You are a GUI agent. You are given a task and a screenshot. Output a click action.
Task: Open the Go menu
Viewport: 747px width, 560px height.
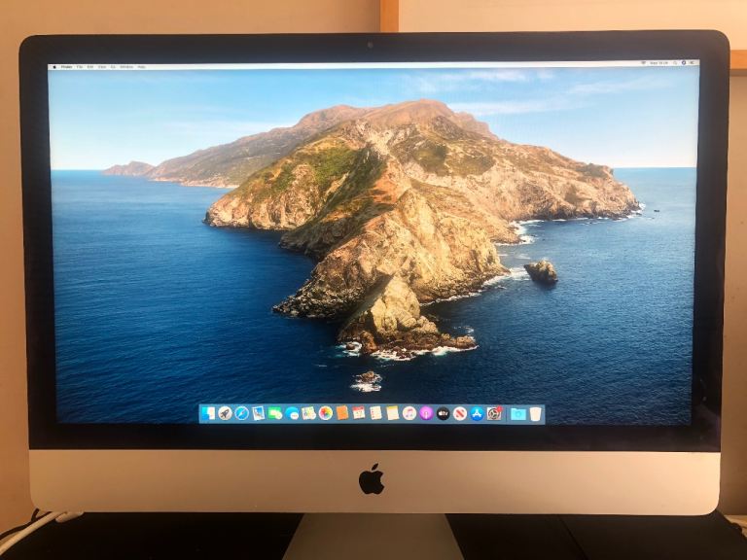(x=113, y=67)
